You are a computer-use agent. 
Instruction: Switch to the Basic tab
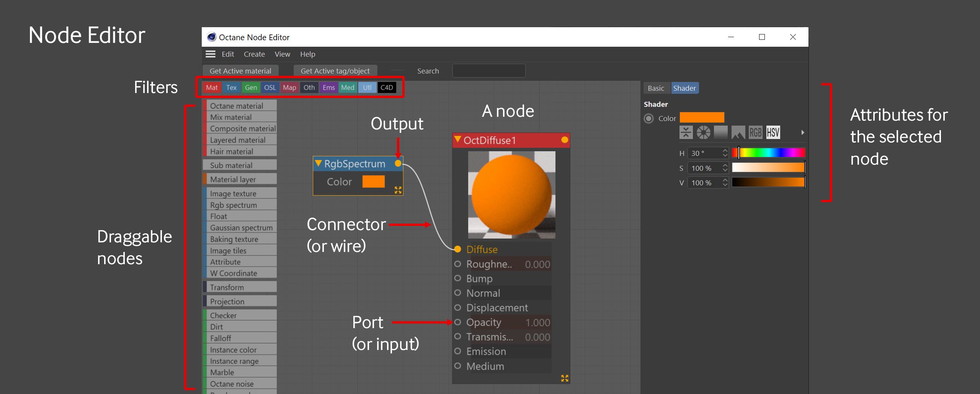656,88
